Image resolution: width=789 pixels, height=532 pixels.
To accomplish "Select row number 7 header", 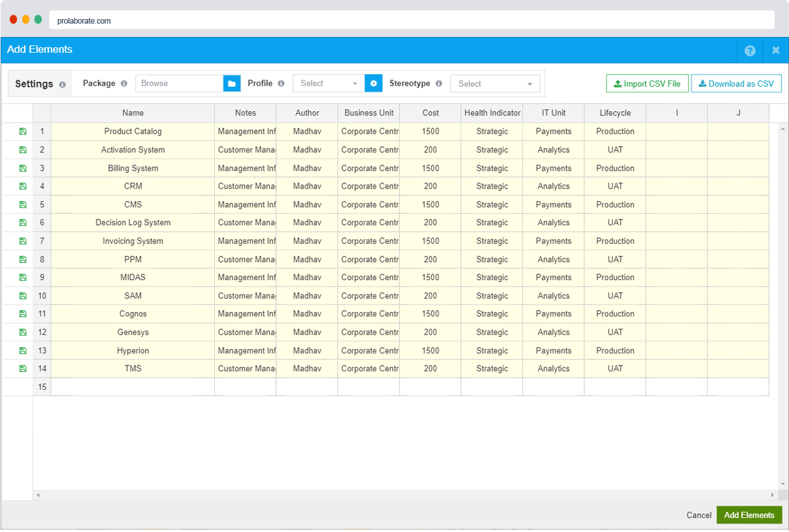I will 42,241.
